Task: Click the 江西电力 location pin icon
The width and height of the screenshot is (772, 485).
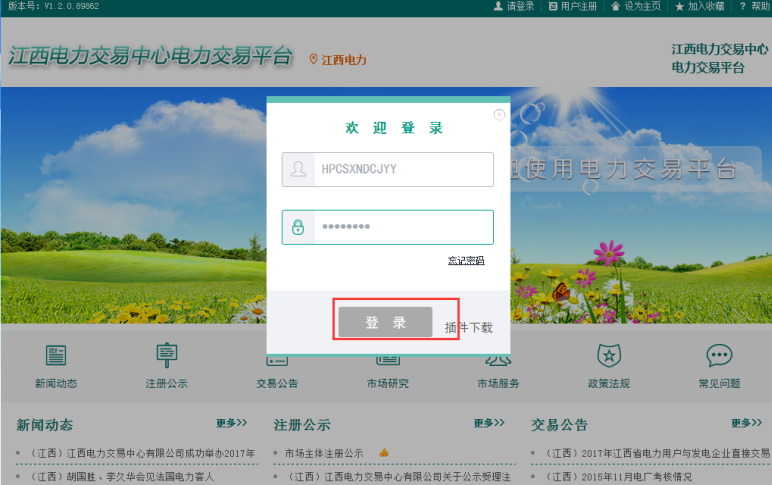Action: 313,59
